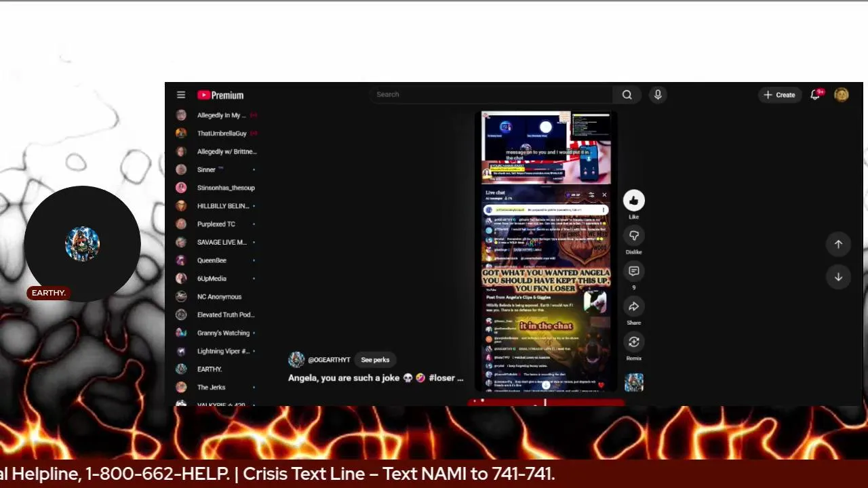Click the 6UpMedia avatar icon
868x488 pixels.
pos(181,279)
